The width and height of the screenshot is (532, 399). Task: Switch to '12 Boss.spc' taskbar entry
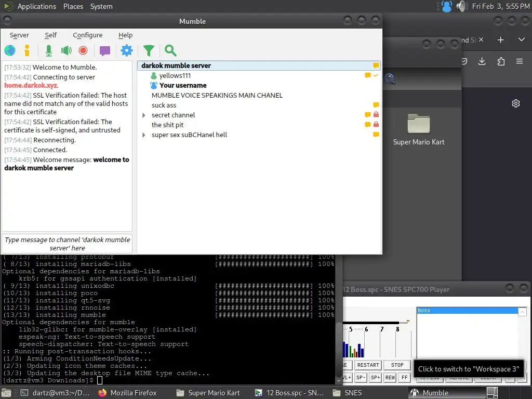[289, 393]
